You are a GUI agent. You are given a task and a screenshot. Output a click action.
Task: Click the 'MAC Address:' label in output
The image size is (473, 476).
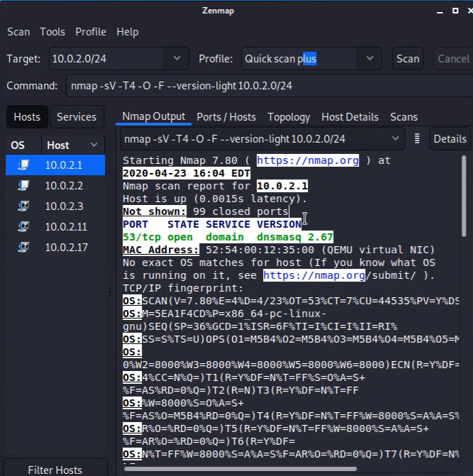161,250
